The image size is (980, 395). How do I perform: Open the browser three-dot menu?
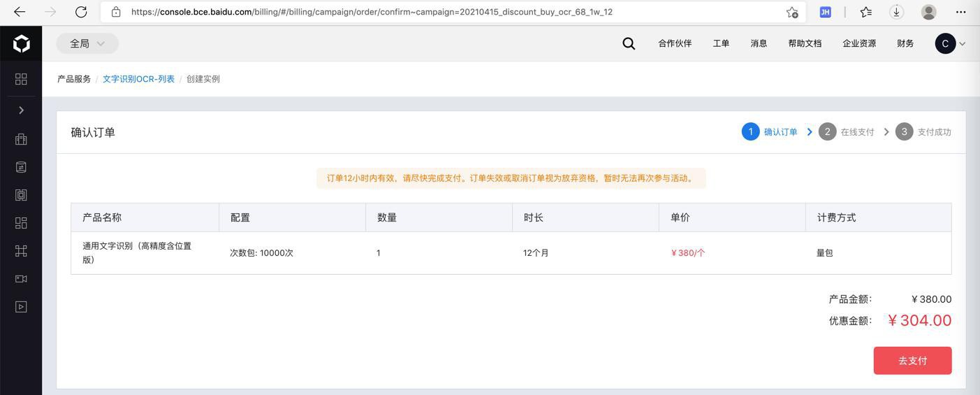961,12
